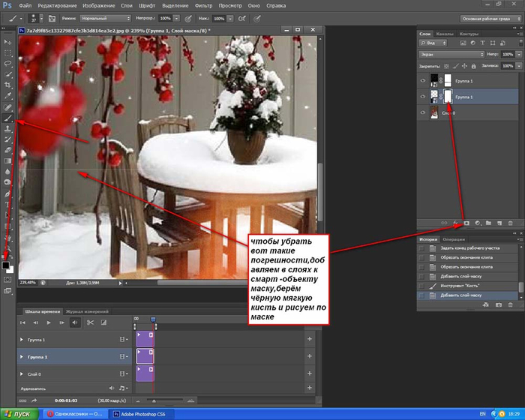525x420 pixels.
Task: Toggle visibility of top Группа 1 layer
Action: click(x=423, y=81)
